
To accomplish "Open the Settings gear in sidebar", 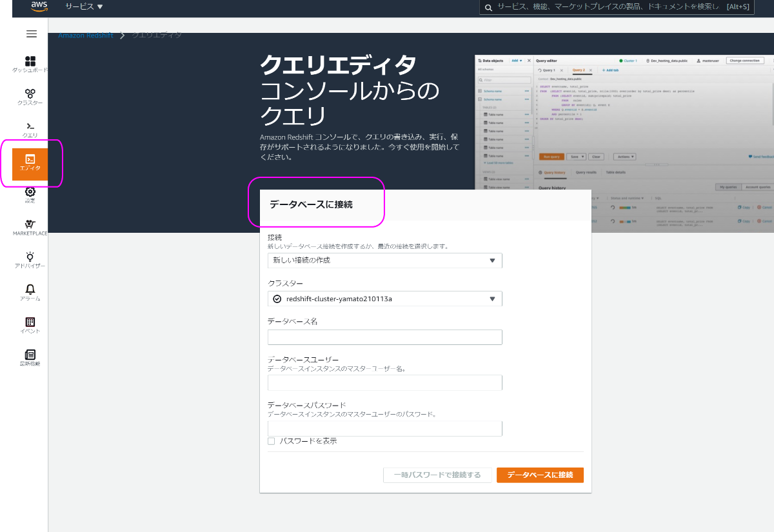I will pos(30,195).
